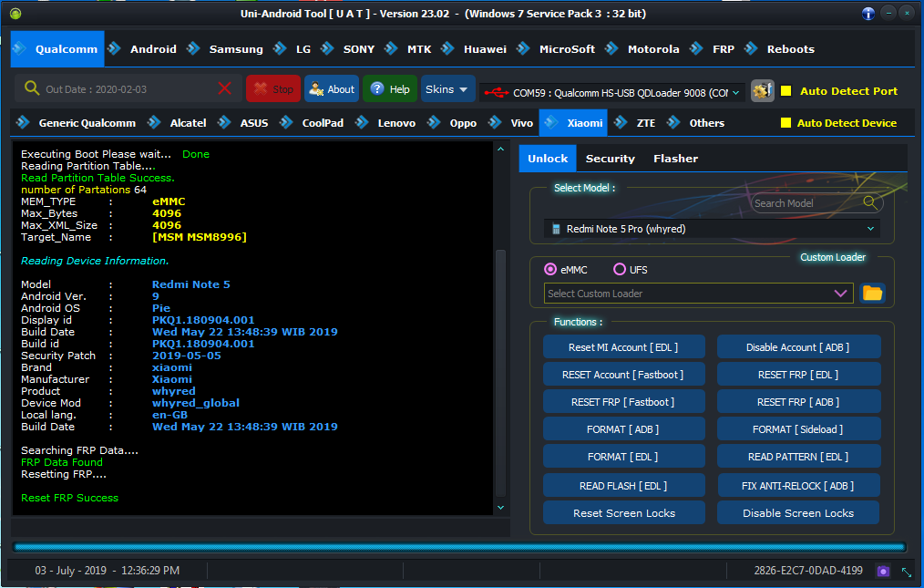Open the About dialog

tap(332, 89)
